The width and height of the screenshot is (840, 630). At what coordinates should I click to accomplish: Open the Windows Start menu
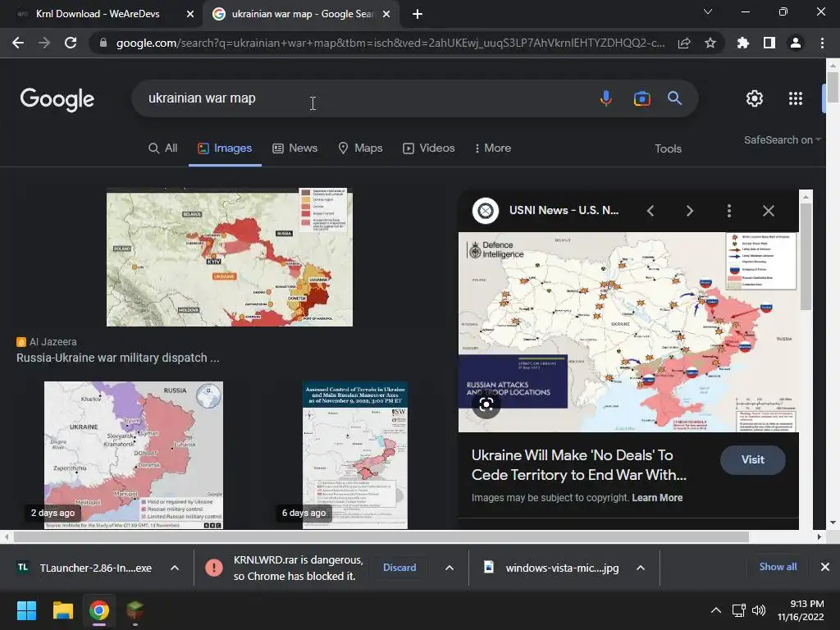click(26, 610)
